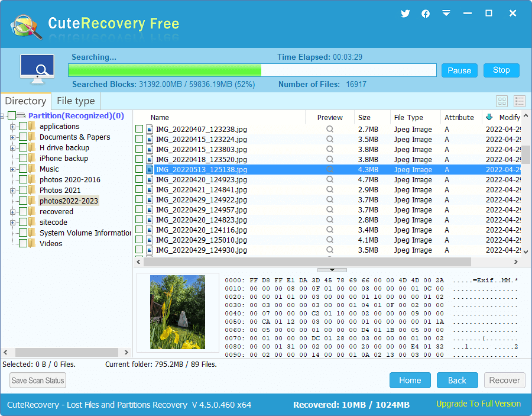Preview magnifier for IMG_20220420_124116.jpg
Viewport: 532px width, 416px height.
(x=330, y=230)
